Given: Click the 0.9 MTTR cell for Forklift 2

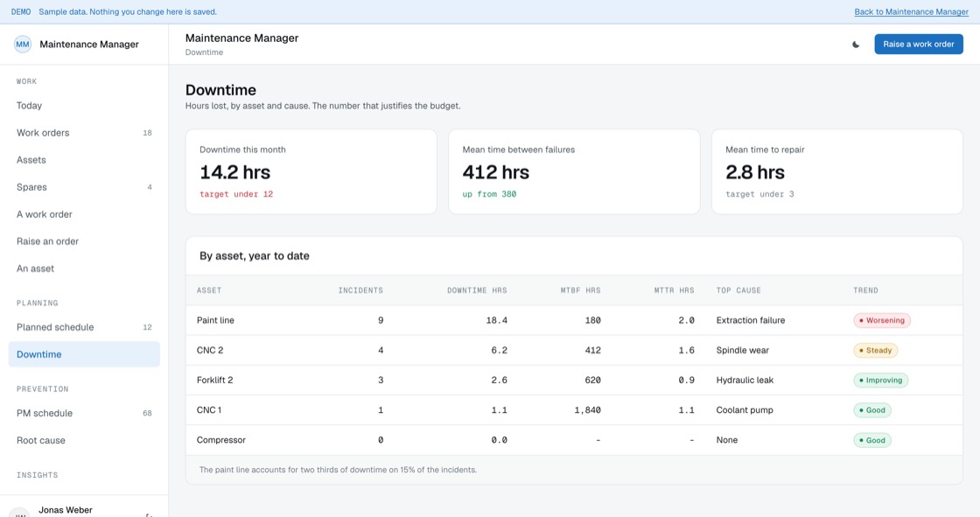Looking at the screenshot, I should tap(686, 380).
